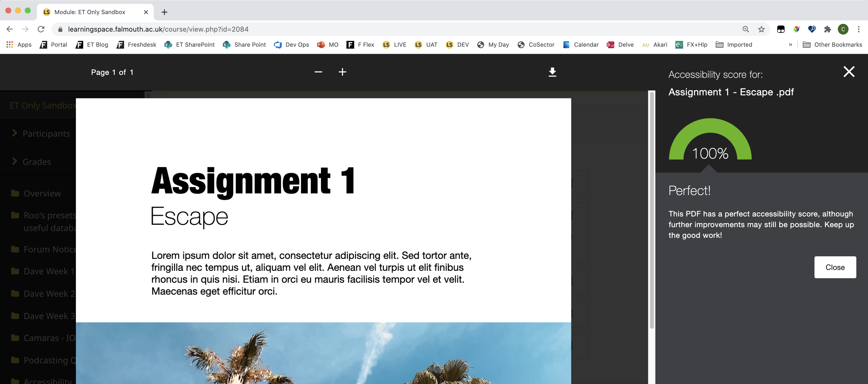Zoom out of the PDF preview

(318, 72)
